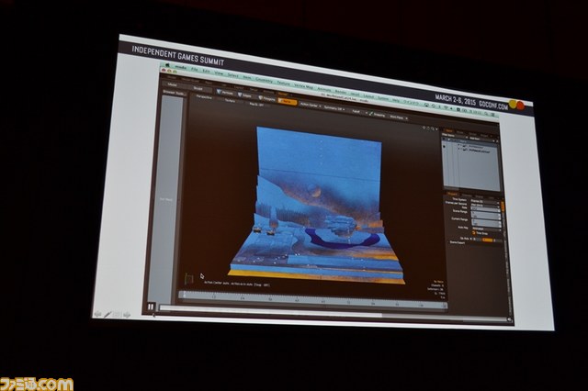
Task: Open the View menu
Action: [x=219, y=73]
